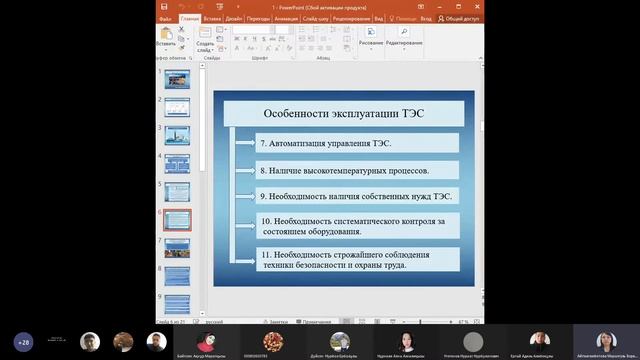Collapse the ribbon with the small arrow
Screen dimensions: 640x360
point(480,58)
